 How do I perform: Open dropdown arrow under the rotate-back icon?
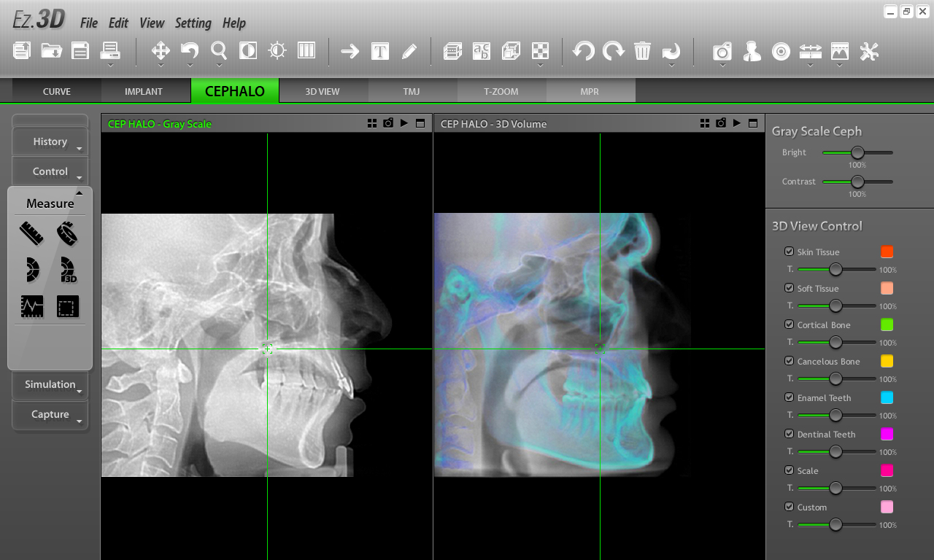(x=190, y=65)
